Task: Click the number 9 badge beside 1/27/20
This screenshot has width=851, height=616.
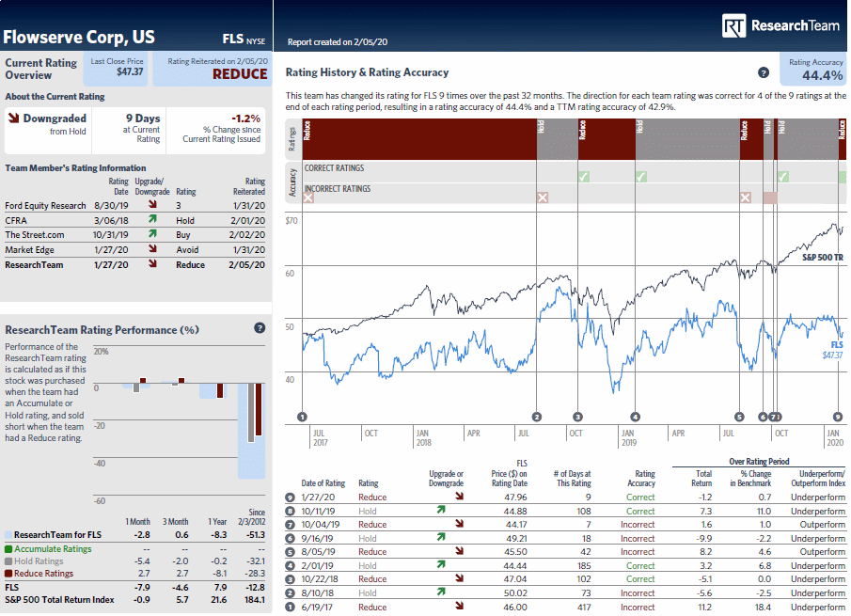Action: point(291,498)
